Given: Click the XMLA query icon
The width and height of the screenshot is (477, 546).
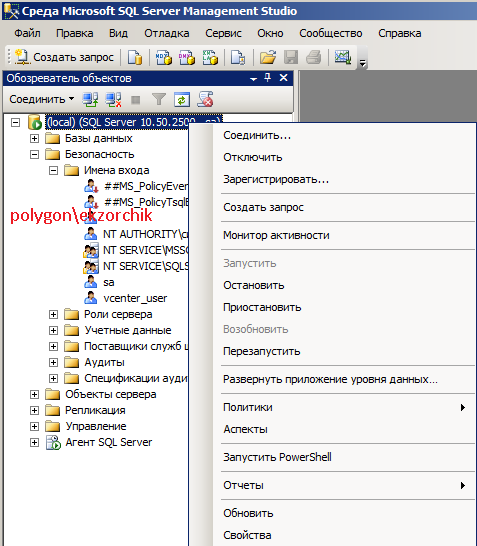Looking at the screenshot, I should point(210,57).
